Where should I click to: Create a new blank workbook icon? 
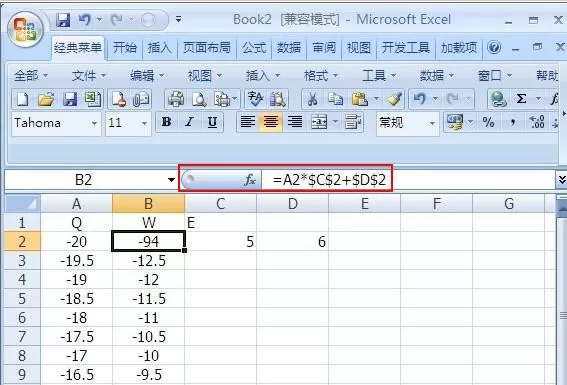click(x=22, y=99)
